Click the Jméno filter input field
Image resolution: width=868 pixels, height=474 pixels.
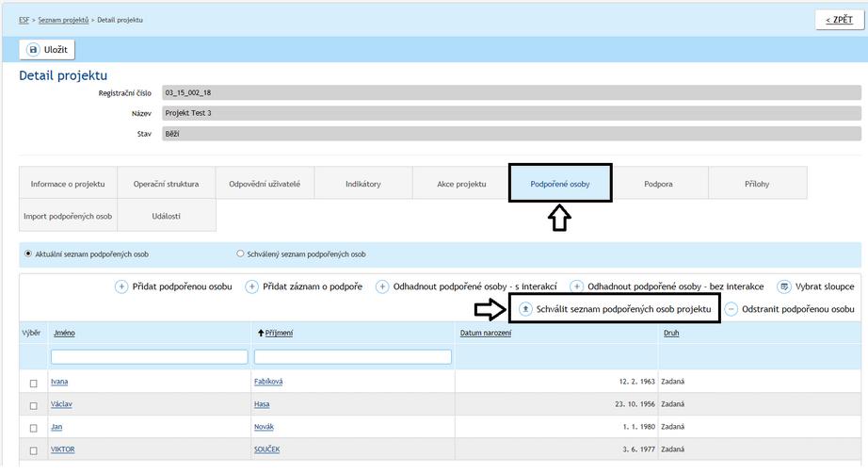pos(149,356)
